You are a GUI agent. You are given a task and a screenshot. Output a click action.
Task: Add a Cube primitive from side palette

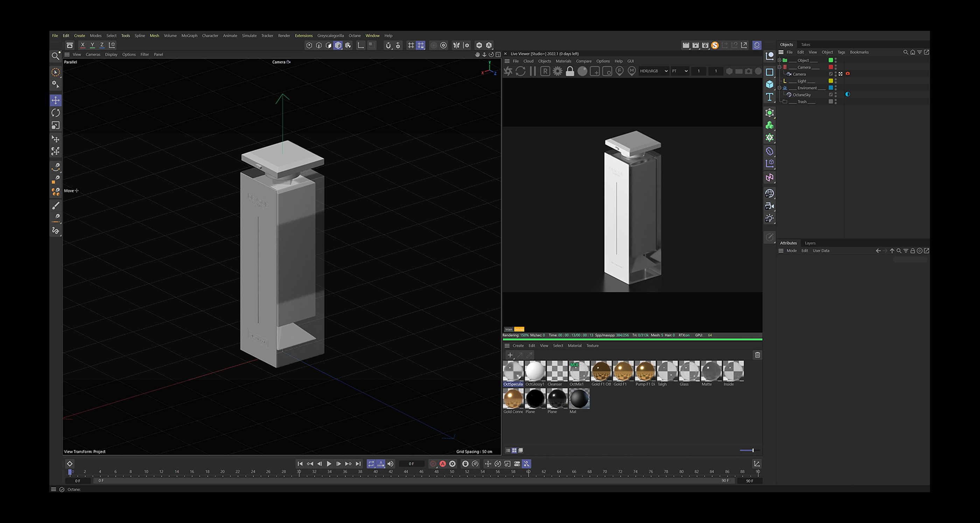769,84
